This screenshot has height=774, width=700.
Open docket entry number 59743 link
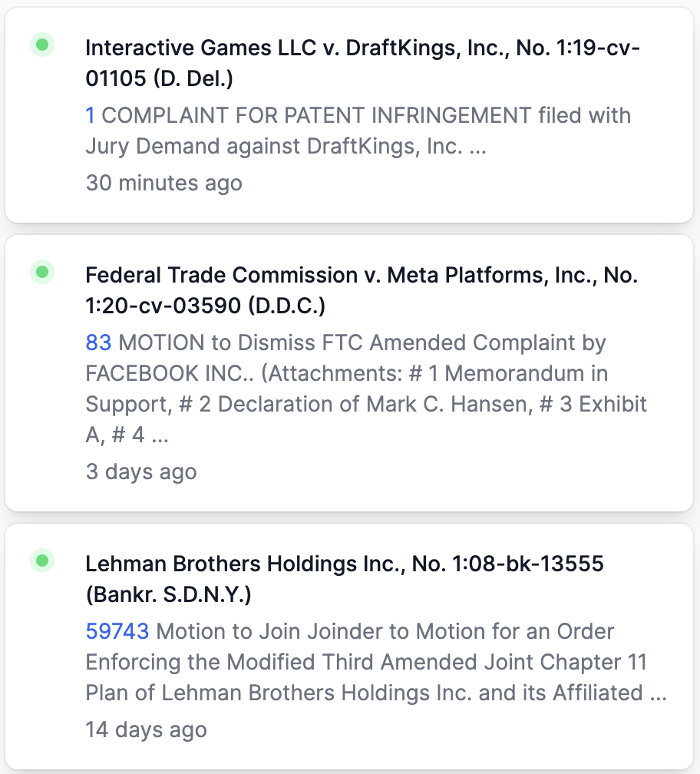117,631
